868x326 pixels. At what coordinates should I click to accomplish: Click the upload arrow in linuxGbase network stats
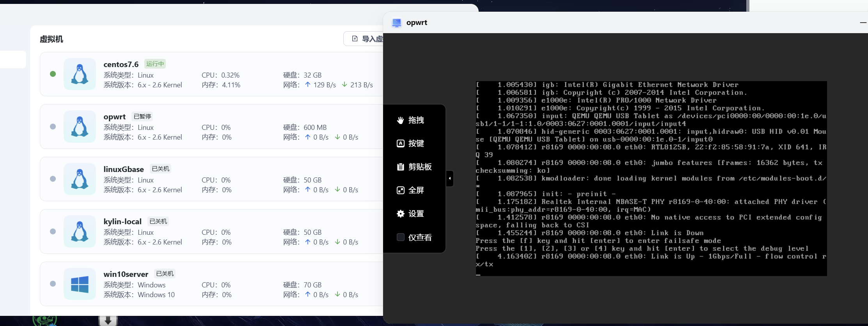[x=308, y=190]
